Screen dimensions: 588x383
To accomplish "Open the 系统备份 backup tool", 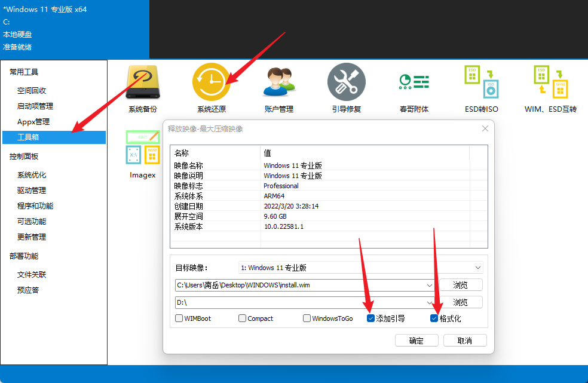I will pos(142,82).
